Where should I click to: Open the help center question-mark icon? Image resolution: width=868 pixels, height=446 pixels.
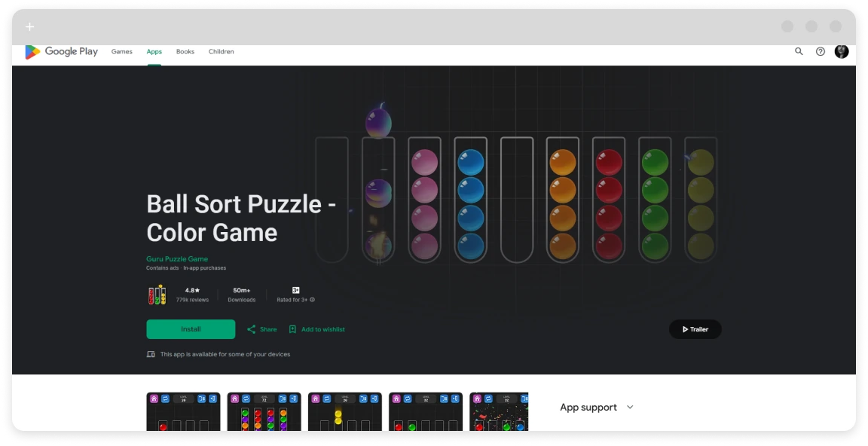point(821,51)
